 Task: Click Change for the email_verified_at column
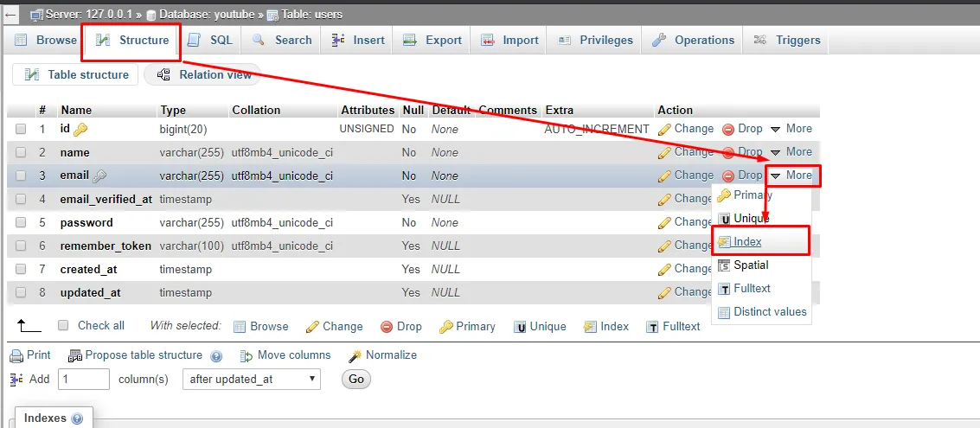685,198
